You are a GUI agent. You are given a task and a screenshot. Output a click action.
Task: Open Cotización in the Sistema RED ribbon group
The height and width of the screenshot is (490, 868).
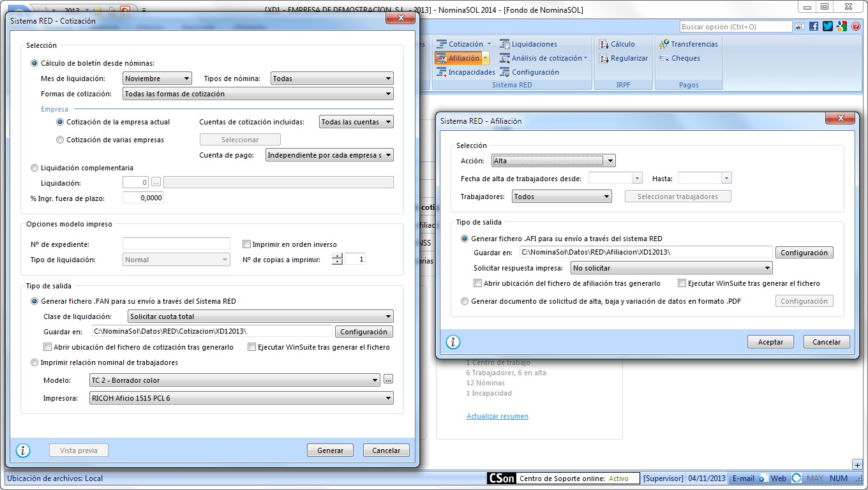[465, 44]
